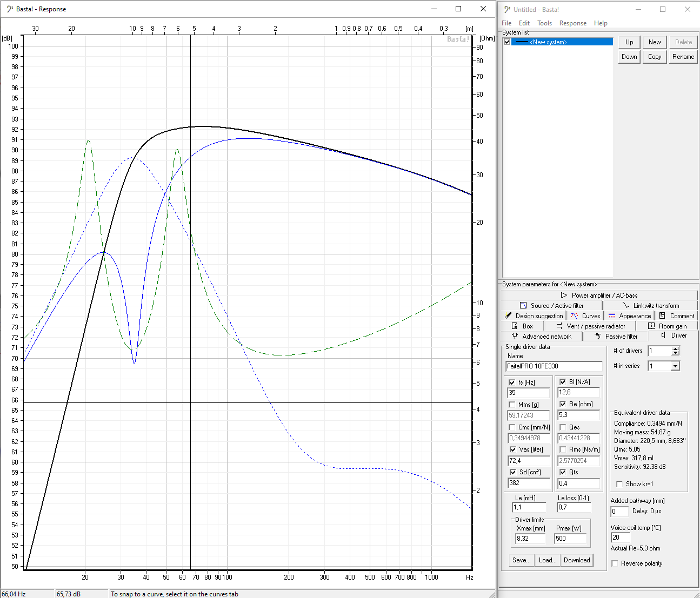Select the Comment tab
This screenshot has width=700, height=598.
pos(676,316)
